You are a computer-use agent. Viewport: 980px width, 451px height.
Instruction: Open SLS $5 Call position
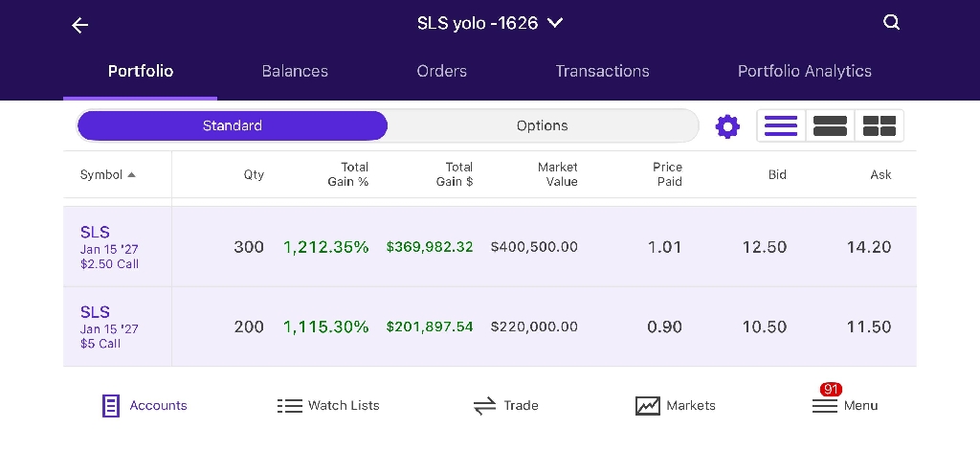coord(489,327)
